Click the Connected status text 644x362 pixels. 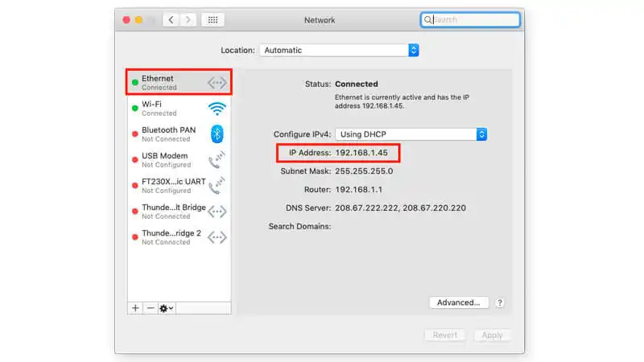click(357, 84)
